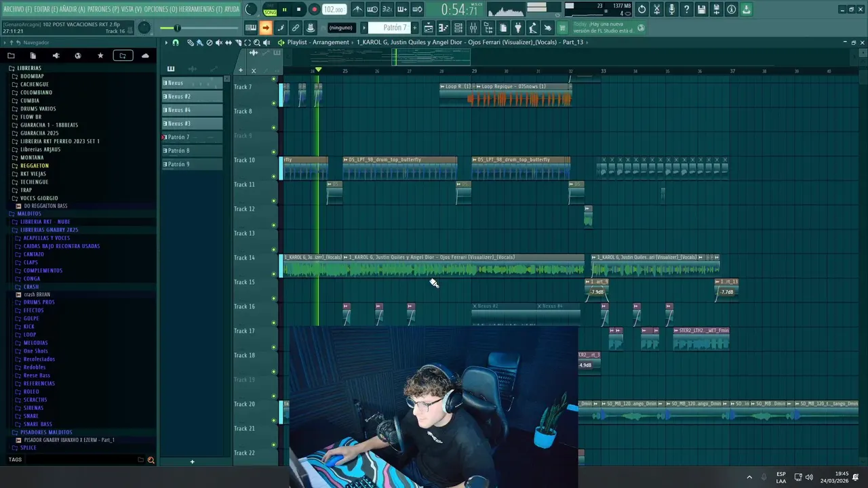The width and height of the screenshot is (868, 488).
Task: Open the Piano roll view icon
Action: (443, 28)
